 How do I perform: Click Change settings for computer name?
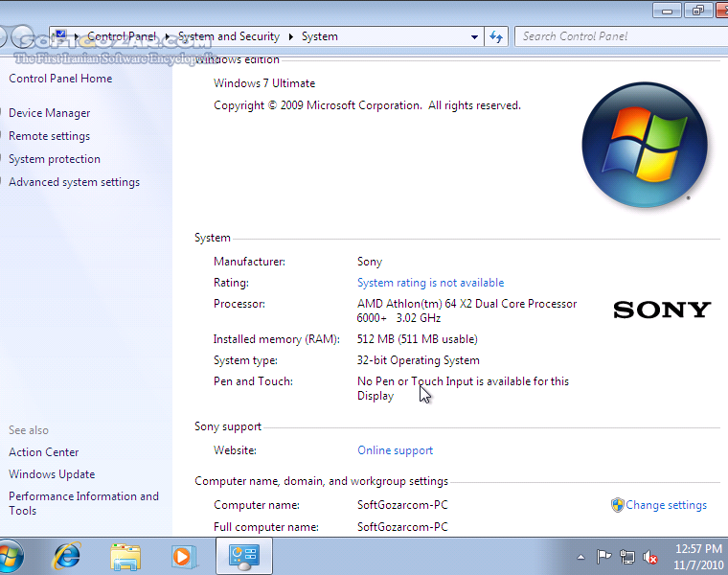pos(666,505)
